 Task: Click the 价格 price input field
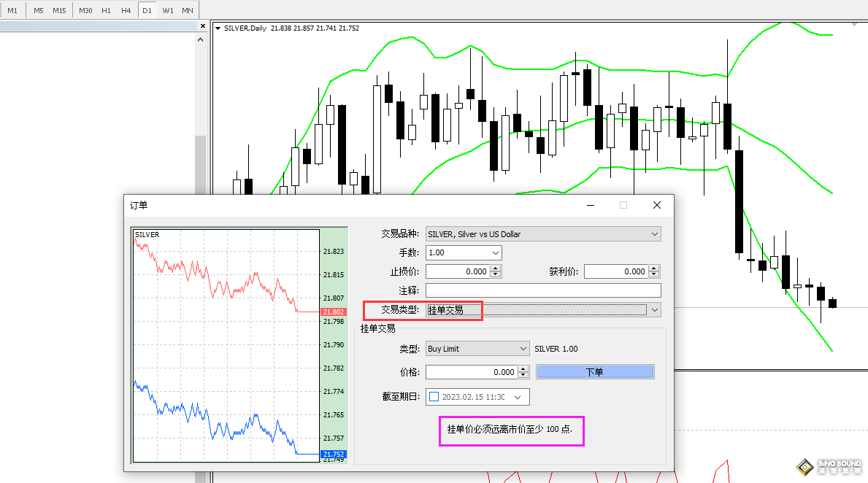point(471,372)
